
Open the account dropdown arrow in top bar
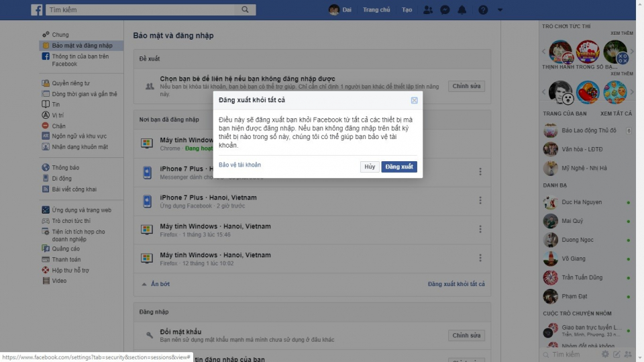pyautogui.click(x=500, y=10)
